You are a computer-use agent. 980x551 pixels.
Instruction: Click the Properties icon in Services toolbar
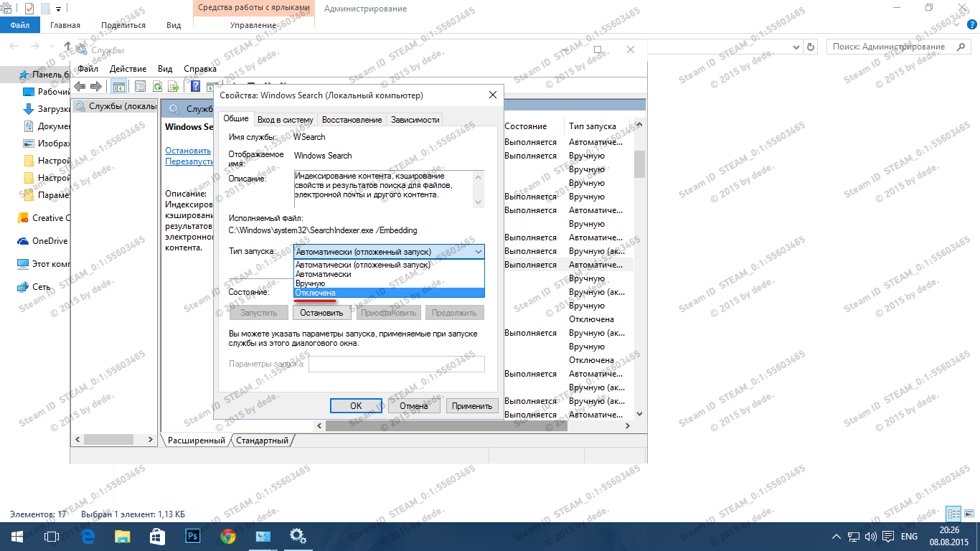coord(140,86)
